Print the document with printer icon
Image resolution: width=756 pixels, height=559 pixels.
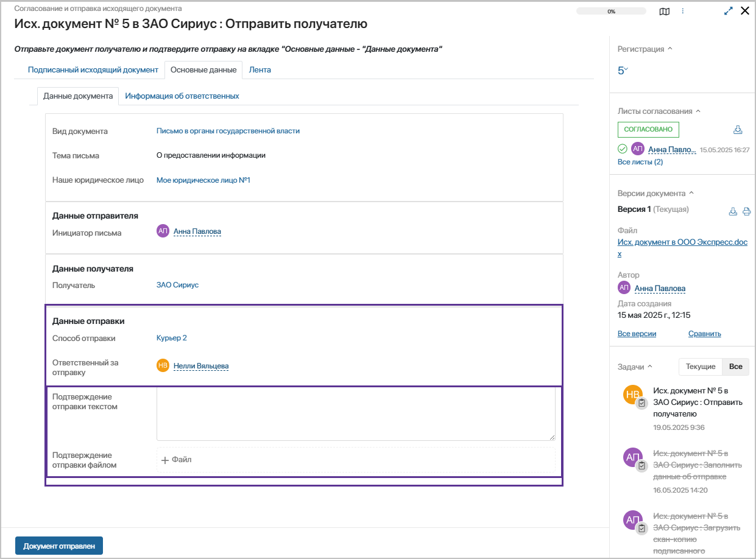pyautogui.click(x=746, y=211)
